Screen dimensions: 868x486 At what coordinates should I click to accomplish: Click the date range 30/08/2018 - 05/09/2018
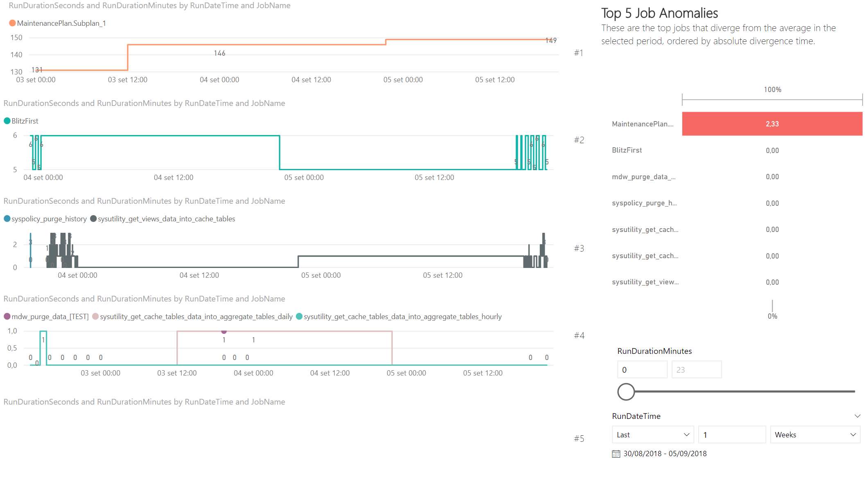pyautogui.click(x=665, y=453)
